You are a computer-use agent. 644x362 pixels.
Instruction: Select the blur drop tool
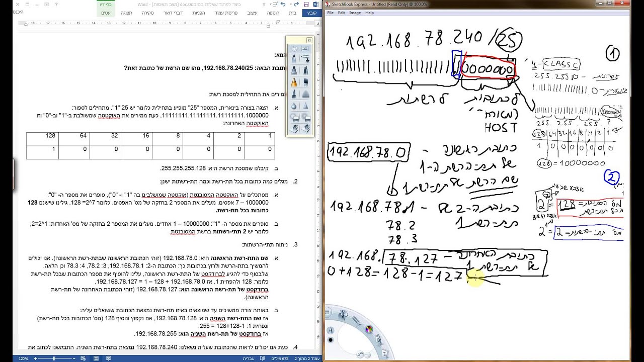pyautogui.click(x=294, y=106)
